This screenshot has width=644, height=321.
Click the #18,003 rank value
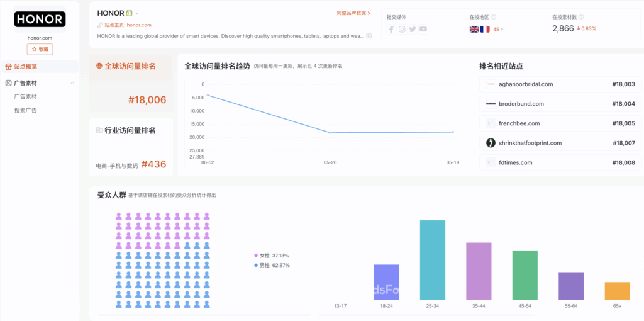(623, 84)
